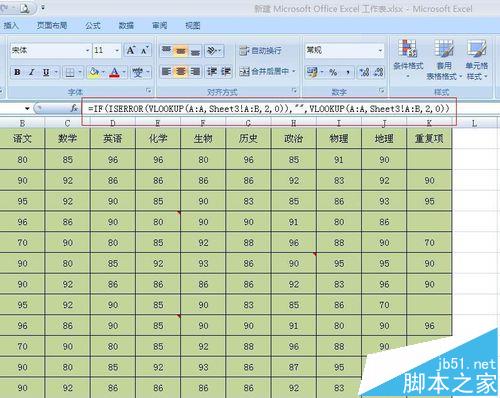Open number group dialog launcher
The image size is (500, 398).
[382, 91]
